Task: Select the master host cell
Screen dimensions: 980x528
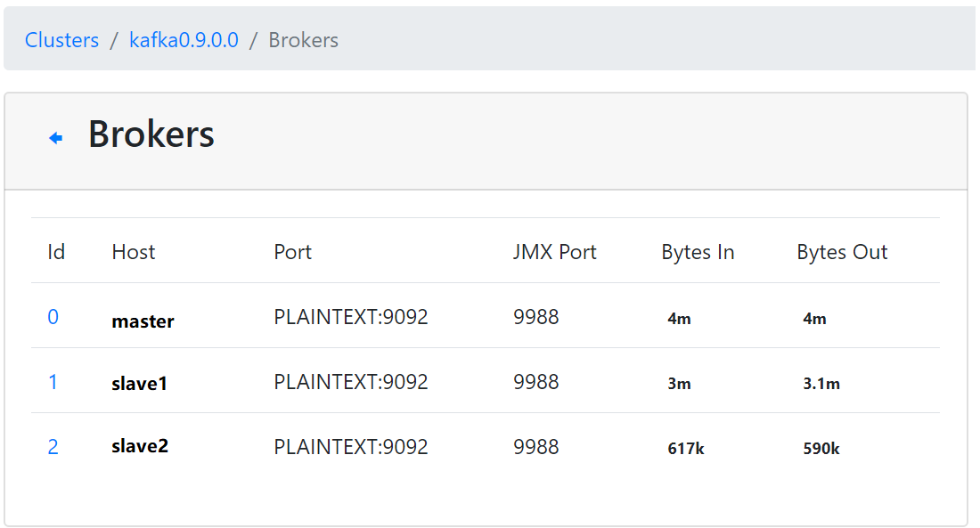Action: point(143,321)
